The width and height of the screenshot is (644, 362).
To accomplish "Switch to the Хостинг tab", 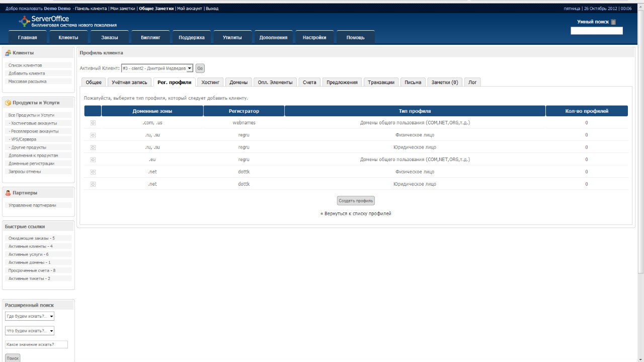I will click(x=210, y=83).
